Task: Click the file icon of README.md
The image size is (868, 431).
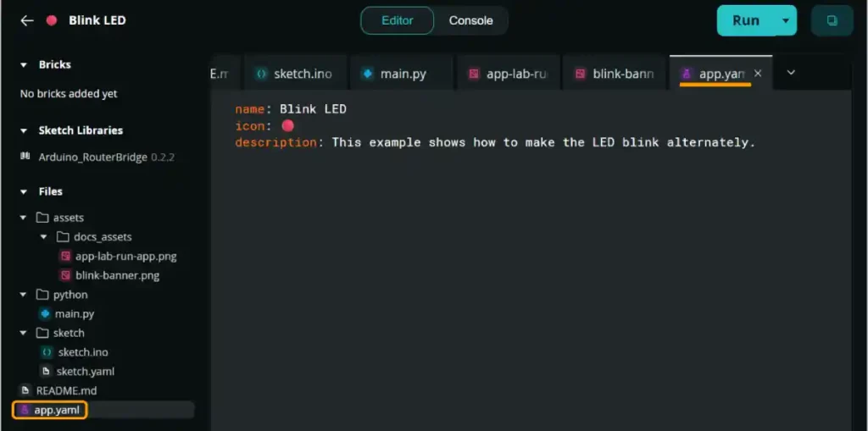Action: tap(25, 390)
